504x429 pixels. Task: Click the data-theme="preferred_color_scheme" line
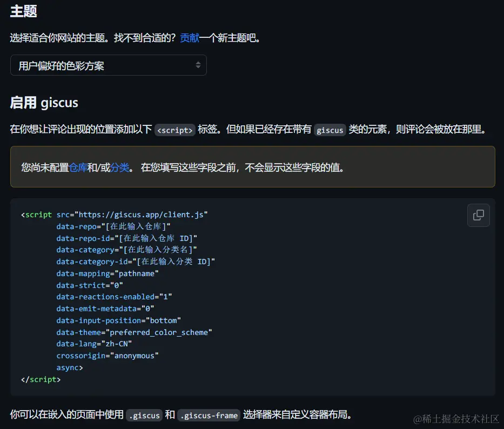tap(134, 332)
